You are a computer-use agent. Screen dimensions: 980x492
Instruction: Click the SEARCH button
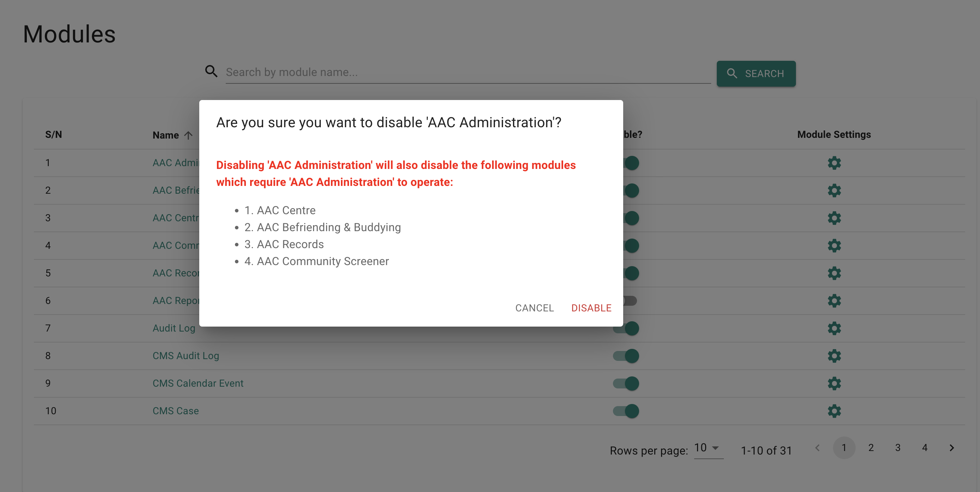[x=756, y=74]
